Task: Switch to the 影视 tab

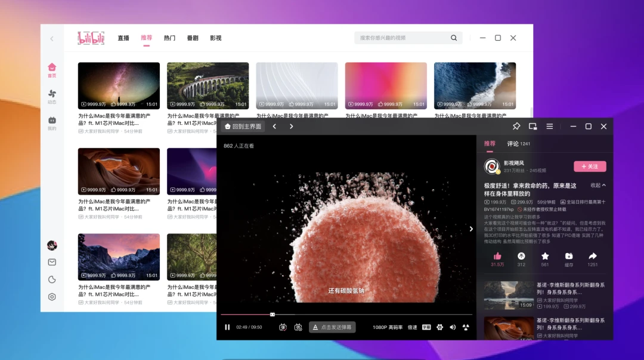Action: click(x=216, y=38)
